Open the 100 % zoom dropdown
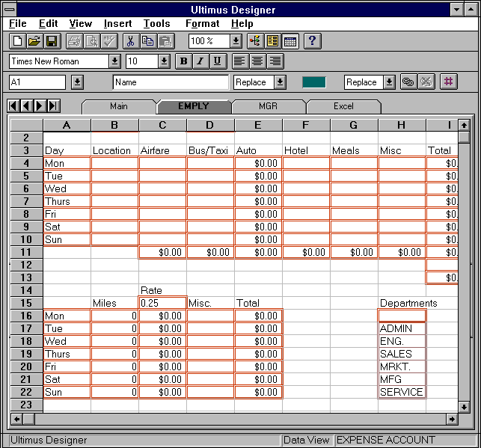The height and width of the screenshot is (448, 481). click(236, 41)
